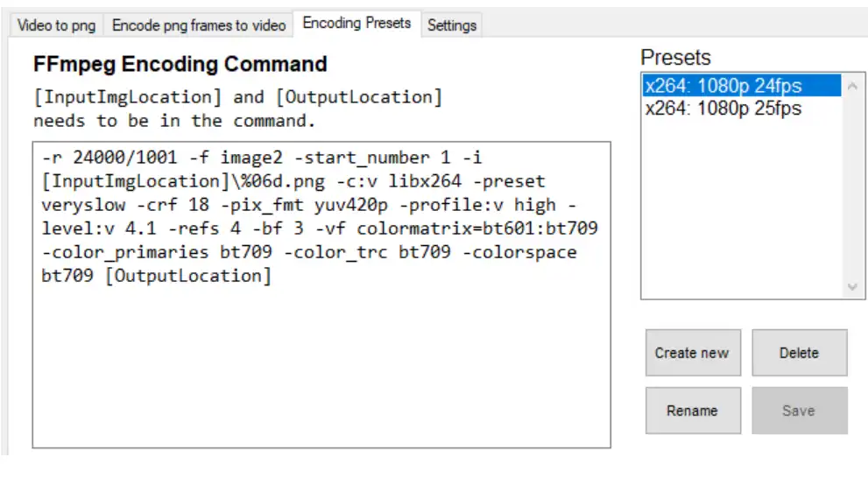
Task: Click the text '[InputImgLocation] and [OutputLocation]'
Action: coord(238,97)
